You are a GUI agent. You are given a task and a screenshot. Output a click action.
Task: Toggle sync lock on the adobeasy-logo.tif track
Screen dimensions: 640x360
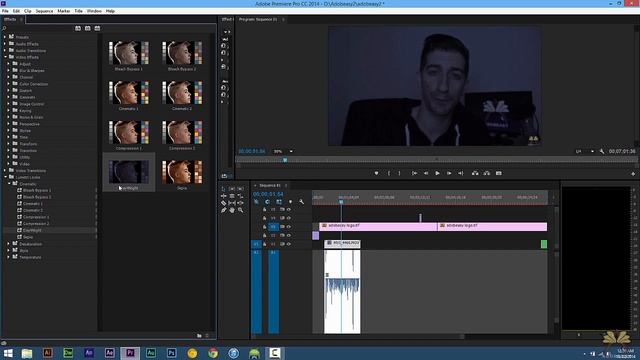click(x=282, y=227)
